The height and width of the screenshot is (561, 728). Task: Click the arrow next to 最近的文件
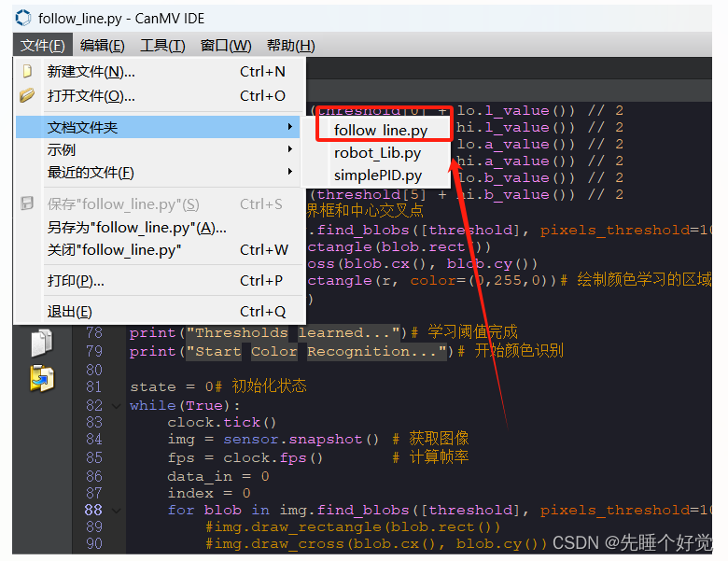click(x=289, y=172)
